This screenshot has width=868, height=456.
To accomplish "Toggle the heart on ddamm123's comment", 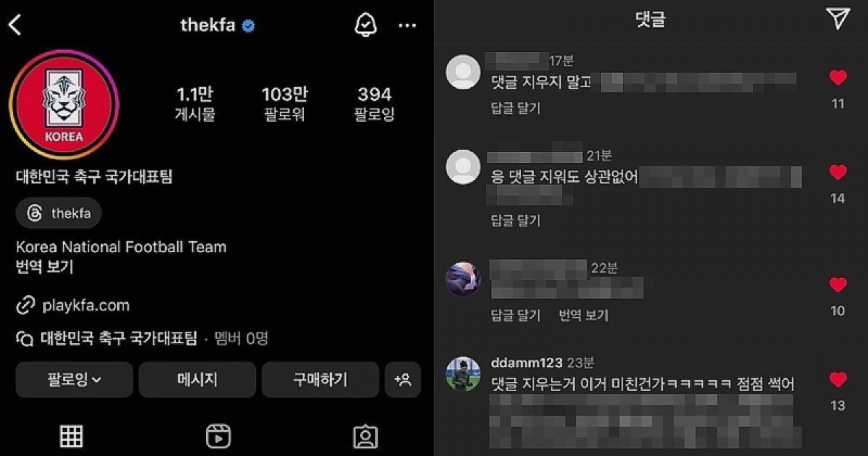I will pos(838,379).
